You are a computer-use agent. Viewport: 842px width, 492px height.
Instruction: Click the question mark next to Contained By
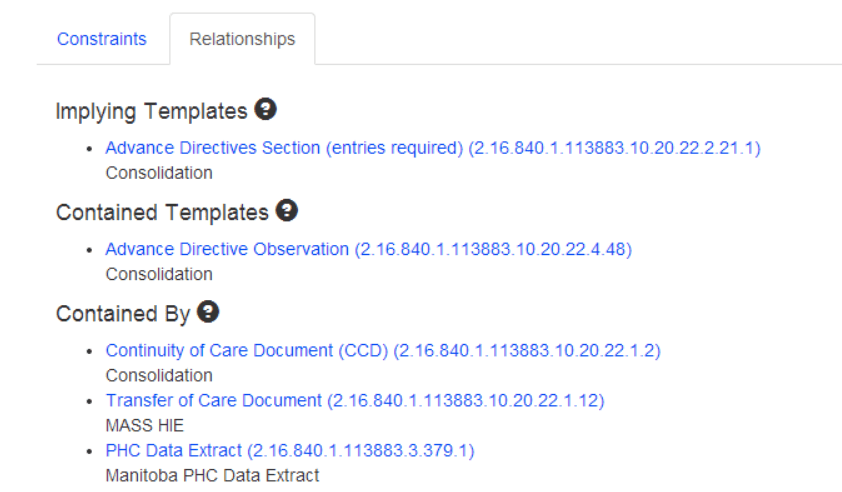[x=208, y=312]
